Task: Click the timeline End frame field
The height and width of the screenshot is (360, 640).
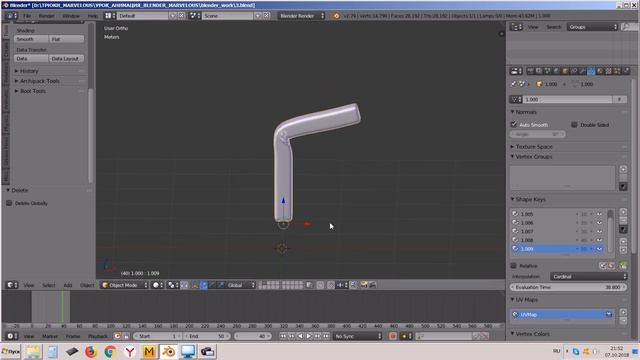Action: [x=207, y=336]
